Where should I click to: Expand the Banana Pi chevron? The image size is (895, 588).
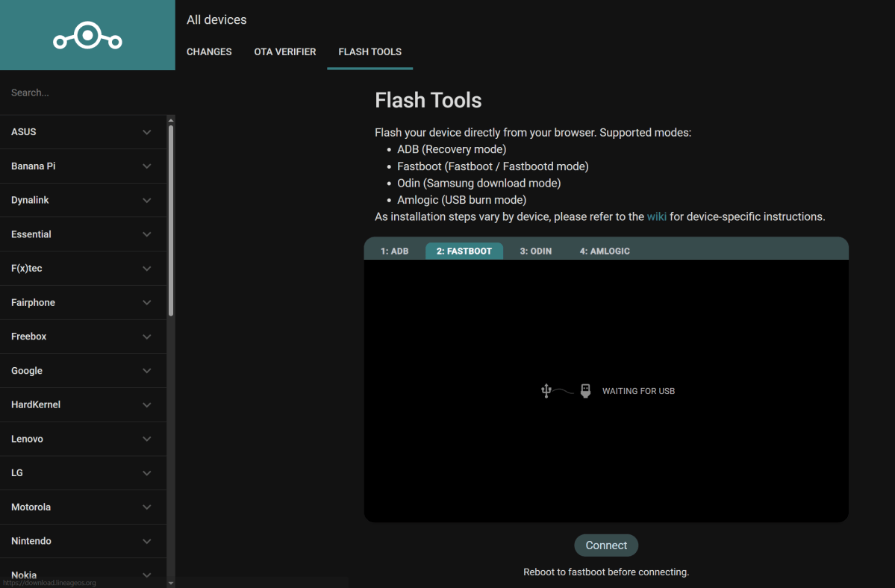click(x=147, y=166)
